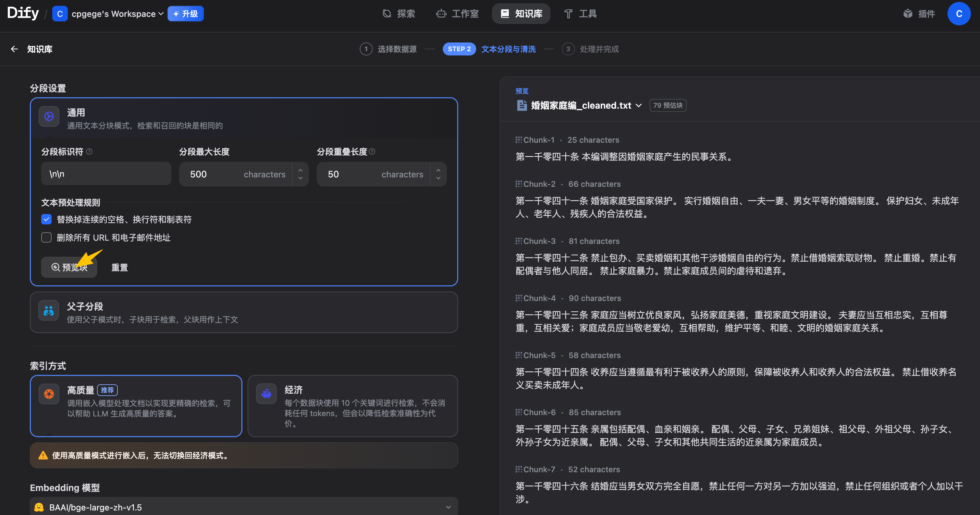Click the 预览块 button

tap(69, 267)
